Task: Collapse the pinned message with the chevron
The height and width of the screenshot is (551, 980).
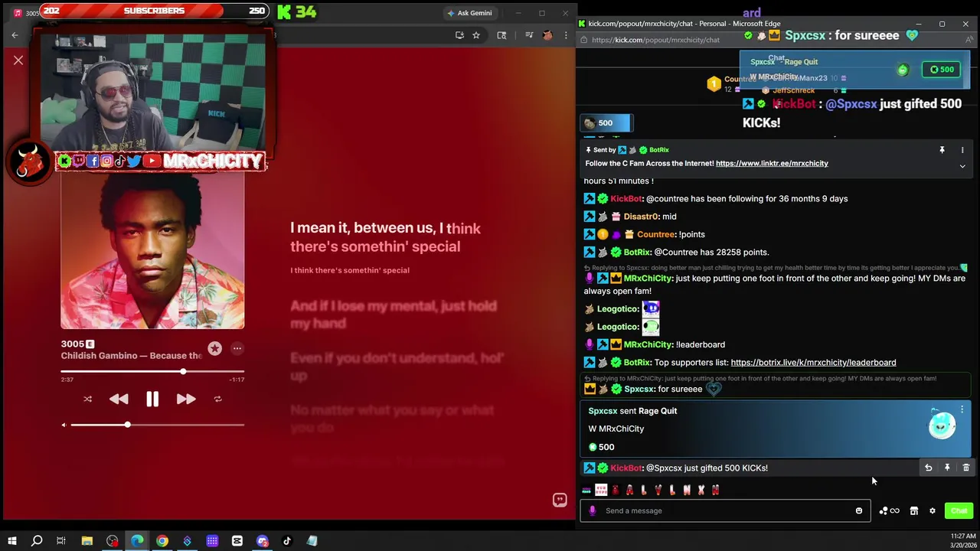Action: (x=962, y=166)
